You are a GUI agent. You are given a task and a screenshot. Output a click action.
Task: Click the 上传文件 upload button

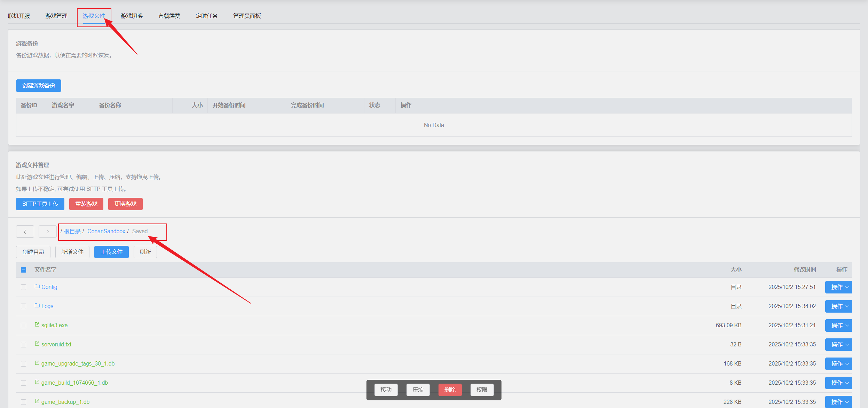tap(111, 252)
